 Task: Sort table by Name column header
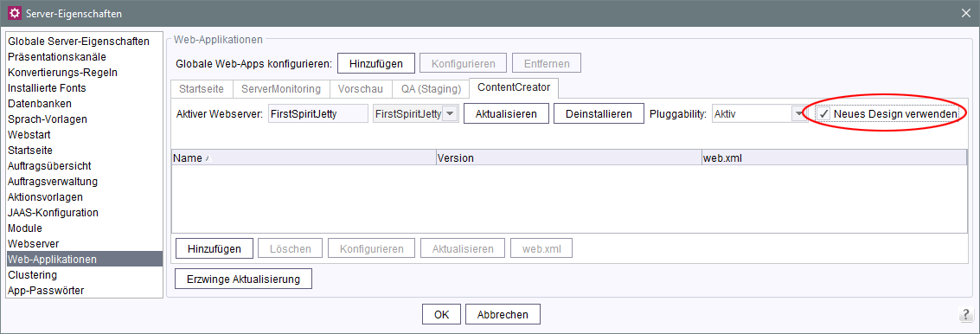[x=304, y=158]
